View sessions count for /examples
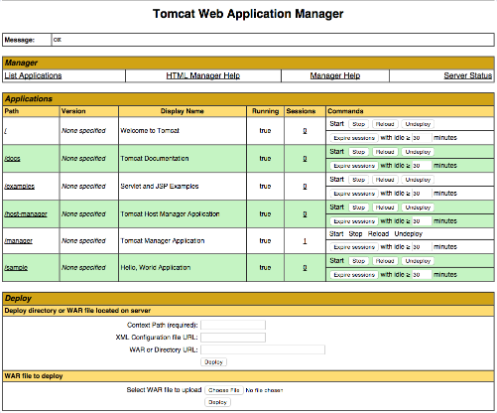 click(305, 186)
